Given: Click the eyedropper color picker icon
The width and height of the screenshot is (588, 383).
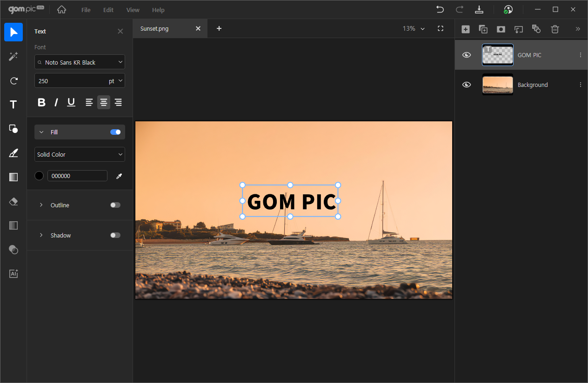Looking at the screenshot, I should [119, 176].
